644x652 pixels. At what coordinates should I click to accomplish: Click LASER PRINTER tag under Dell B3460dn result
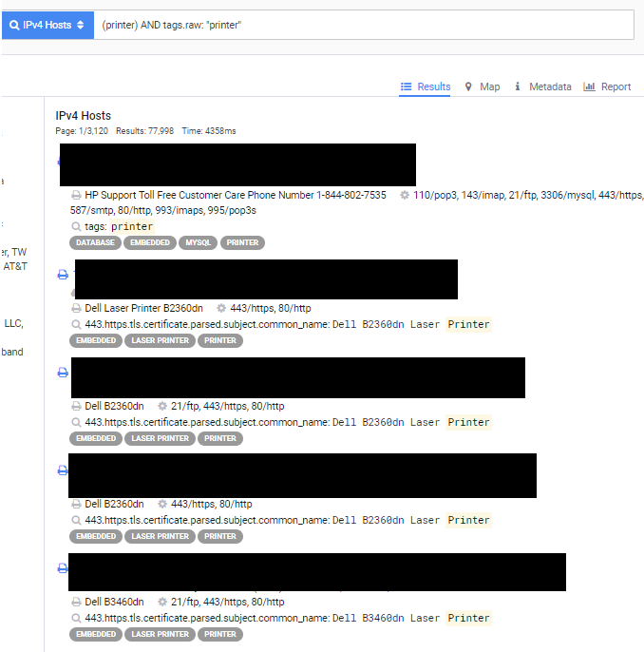pyautogui.click(x=160, y=634)
